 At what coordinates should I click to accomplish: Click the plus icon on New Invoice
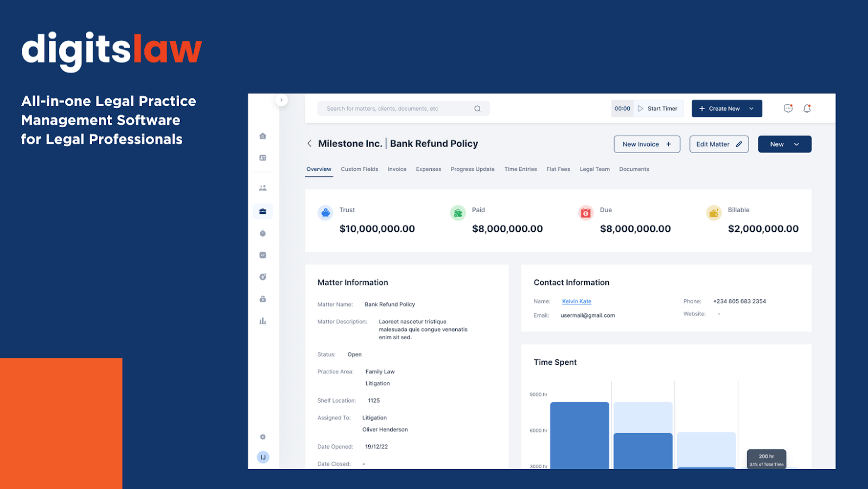click(x=668, y=144)
